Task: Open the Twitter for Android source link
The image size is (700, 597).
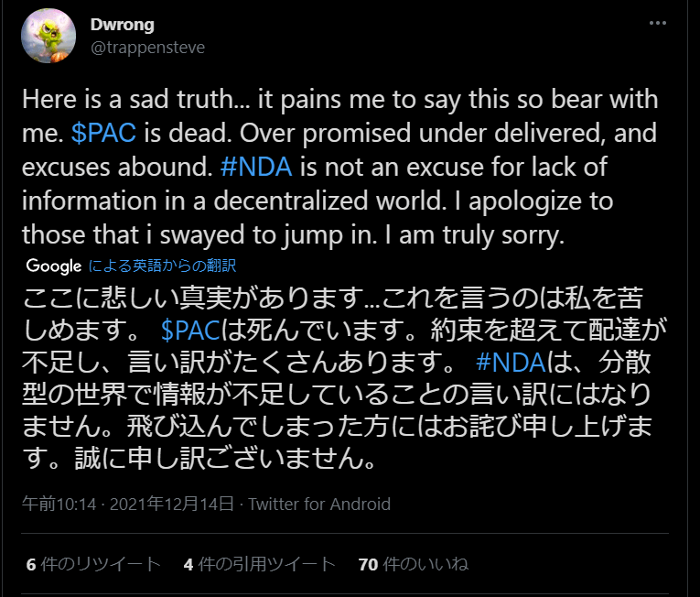Action: [319, 504]
